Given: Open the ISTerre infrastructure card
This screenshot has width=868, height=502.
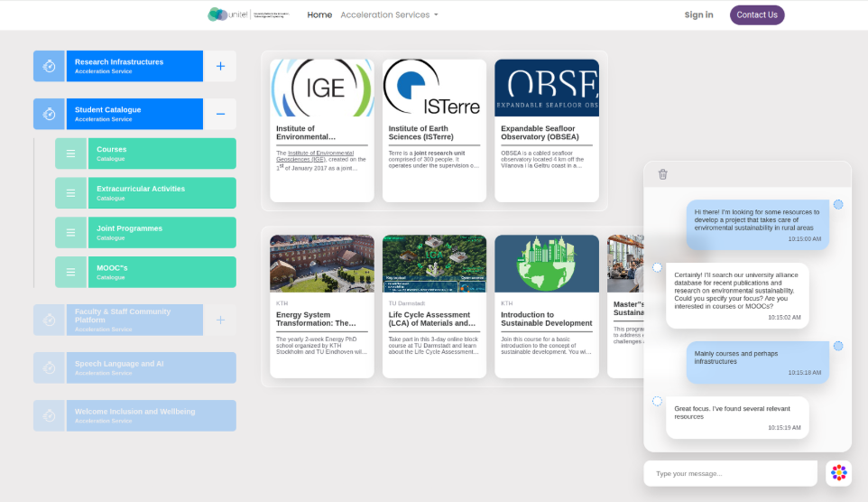Looking at the screenshot, I should click(x=434, y=131).
